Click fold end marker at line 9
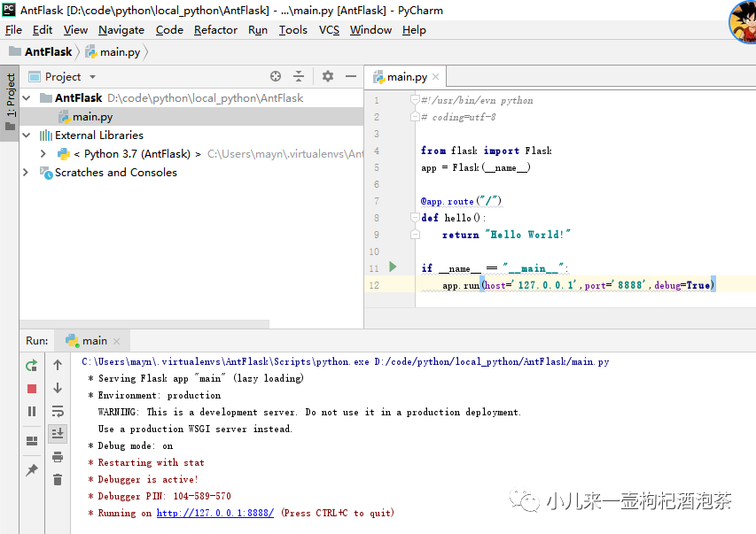756x534 pixels. (415, 234)
